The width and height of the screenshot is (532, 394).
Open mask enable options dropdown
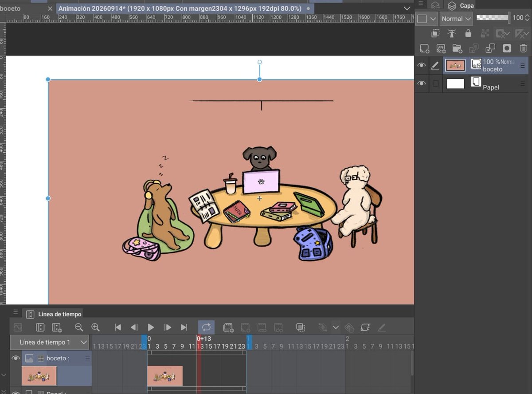pyautogui.click(x=503, y=33)
